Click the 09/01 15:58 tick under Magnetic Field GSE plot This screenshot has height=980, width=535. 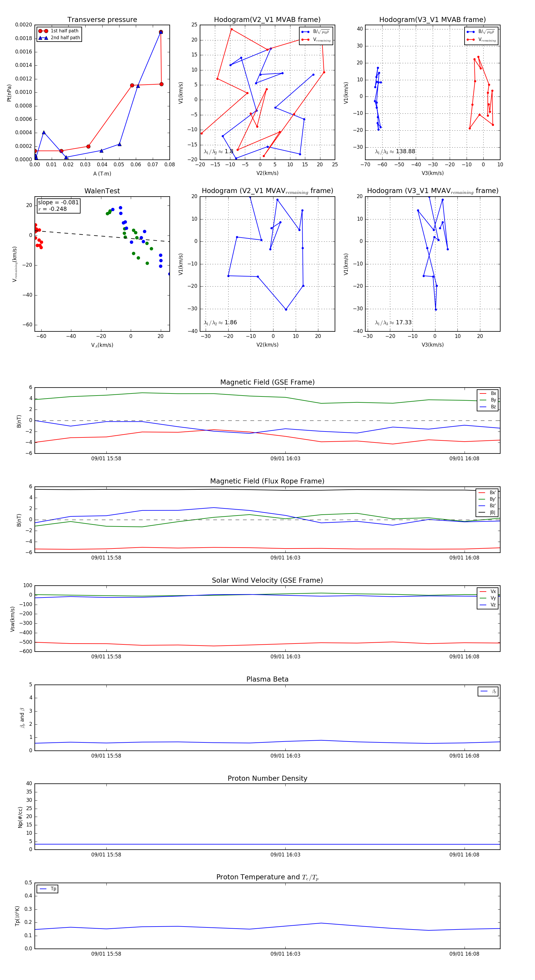[106, 459]
